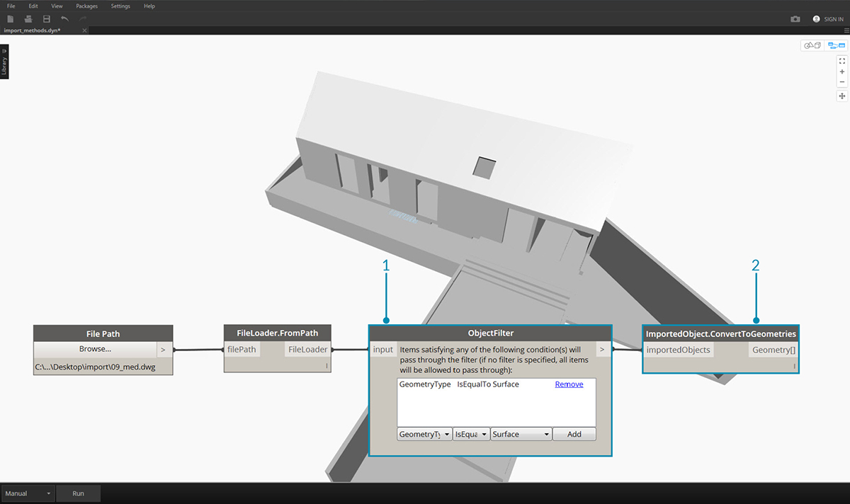The height and width of the screenshot is (504, 850).
Task: Click the importedObjects input port
Action: [679, 350]
